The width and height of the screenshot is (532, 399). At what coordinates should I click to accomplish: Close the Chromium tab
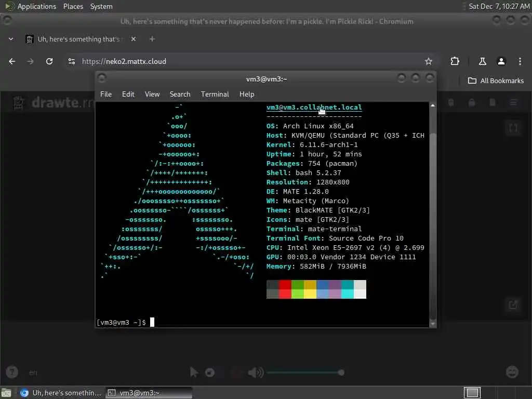(x=134, y=39)
